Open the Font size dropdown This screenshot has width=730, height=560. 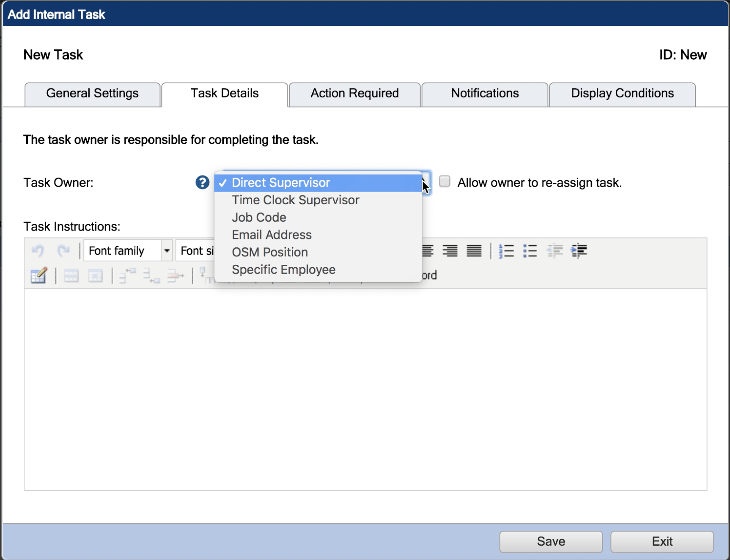pyautogui.click(x=198, y=250)
